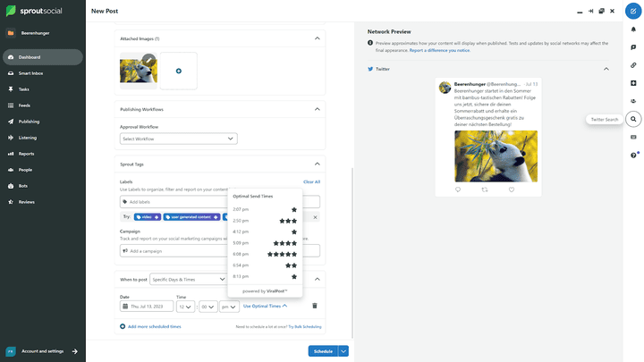Open the Try Bulk Scheduling link

[305, 327]
